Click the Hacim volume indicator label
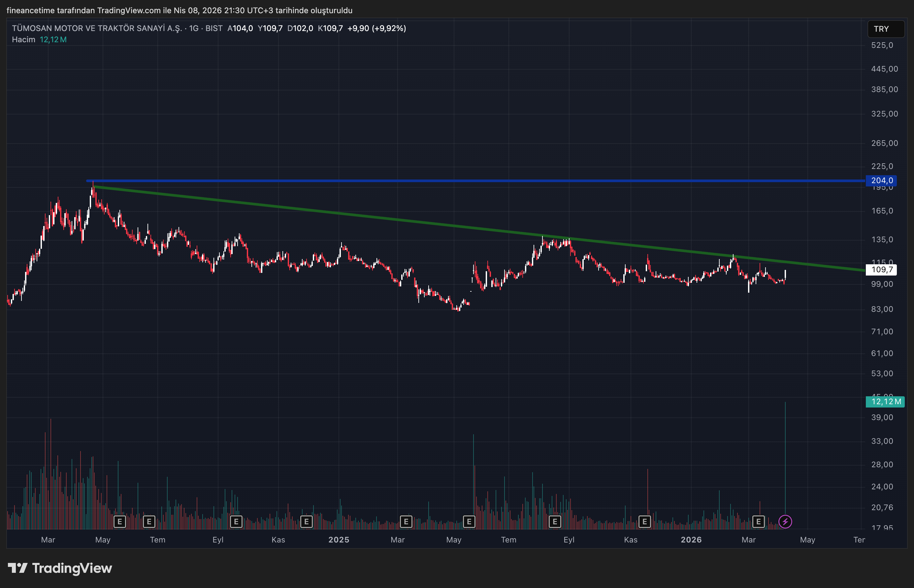Viewport: 914px width, 588px height. click(23, 40)
